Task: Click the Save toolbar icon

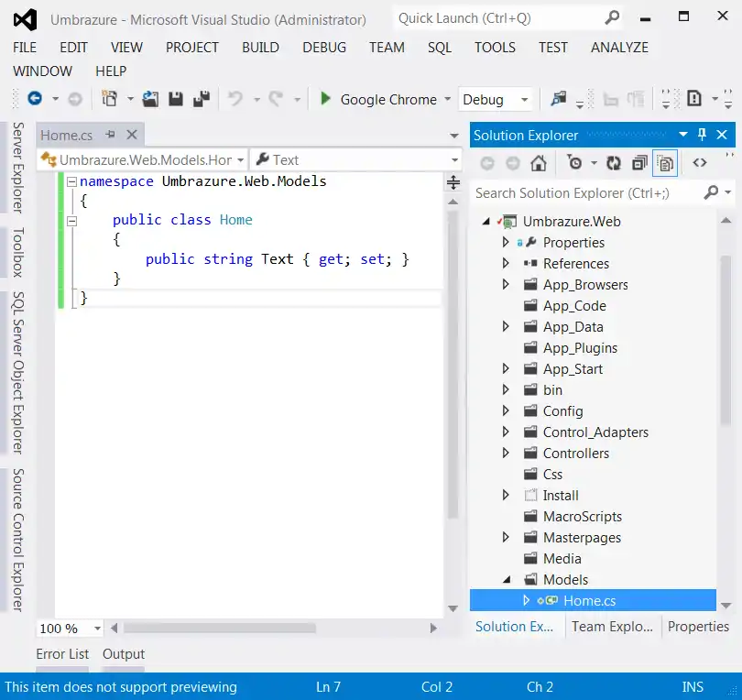Action: click(176, 99)
